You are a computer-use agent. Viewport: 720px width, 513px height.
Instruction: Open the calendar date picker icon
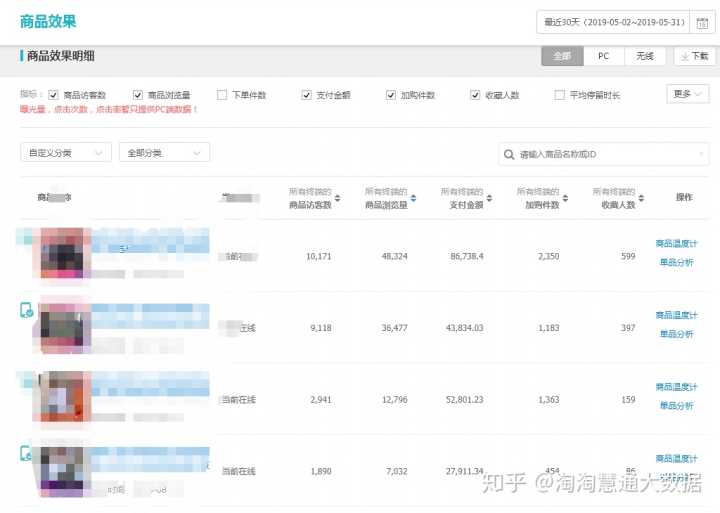(x=703, y=23)
